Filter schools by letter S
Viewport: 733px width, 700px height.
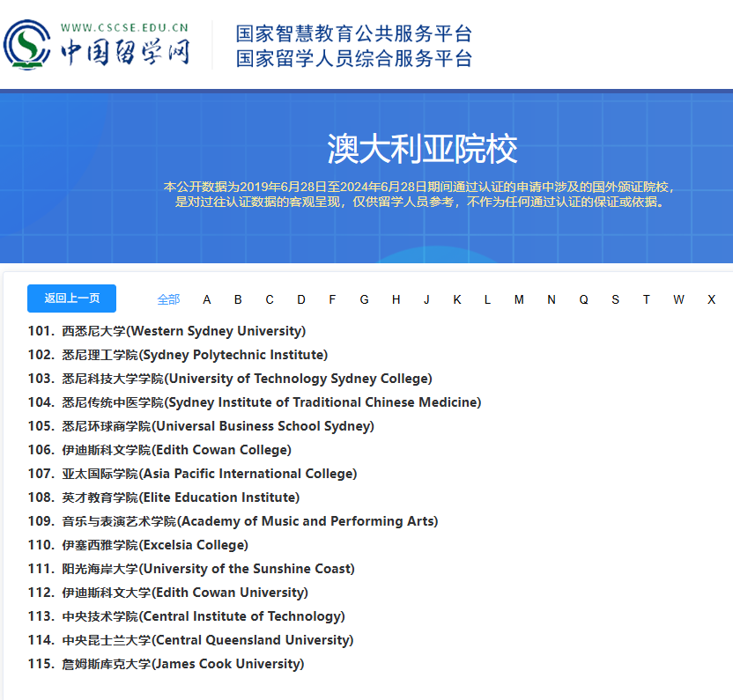615,299
